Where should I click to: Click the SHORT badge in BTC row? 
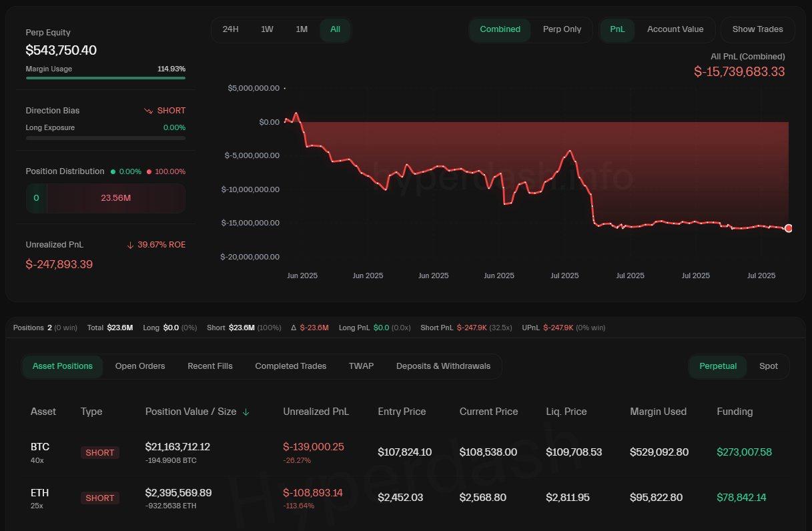100,453
